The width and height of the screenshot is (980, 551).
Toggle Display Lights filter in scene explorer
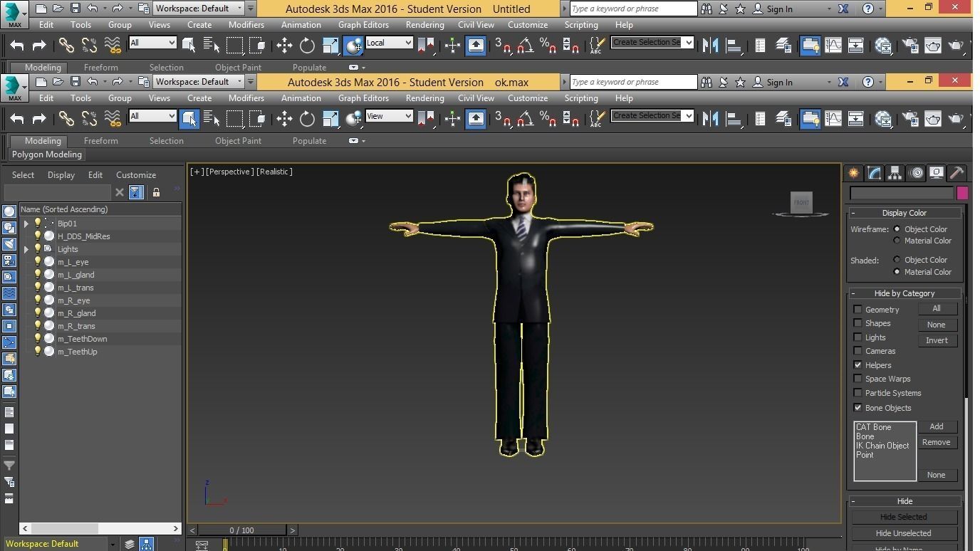[9, 243]
